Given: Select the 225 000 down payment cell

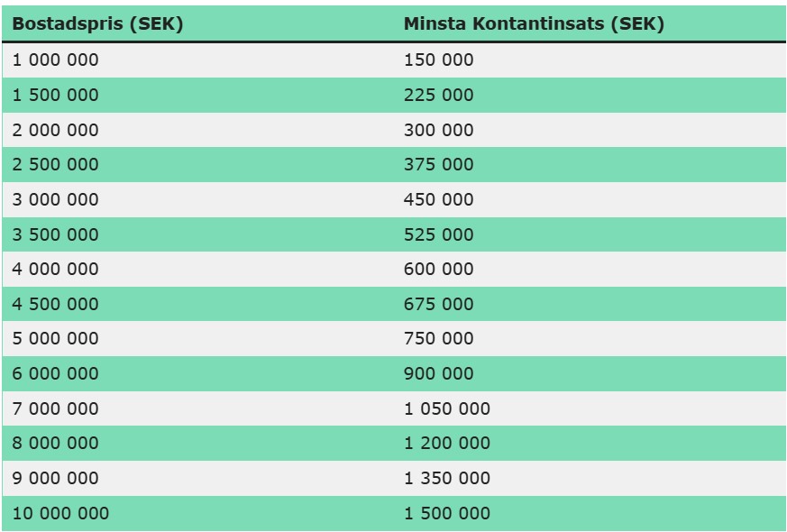Looking at the screenshot, I should pyautogui.click(x=438, y=95).
